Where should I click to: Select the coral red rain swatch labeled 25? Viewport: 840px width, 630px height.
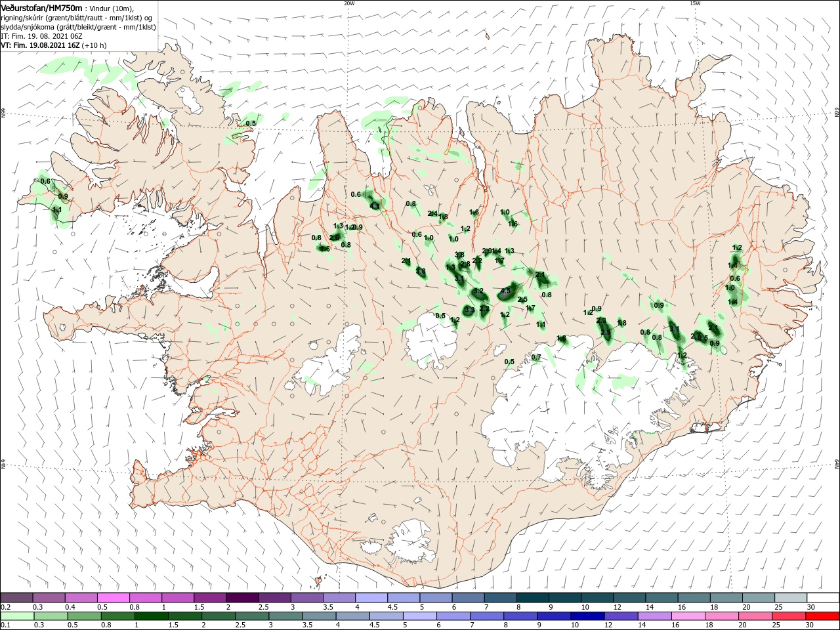[x=789, y=616]
